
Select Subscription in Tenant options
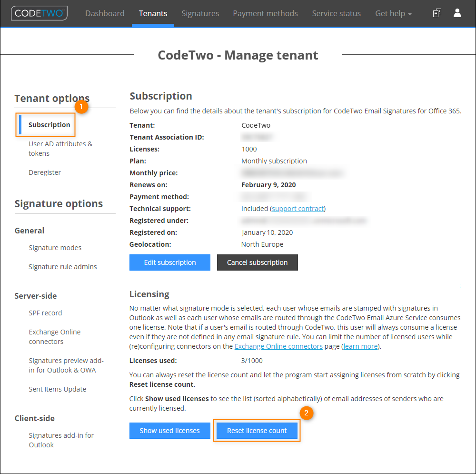pos(49,125)
